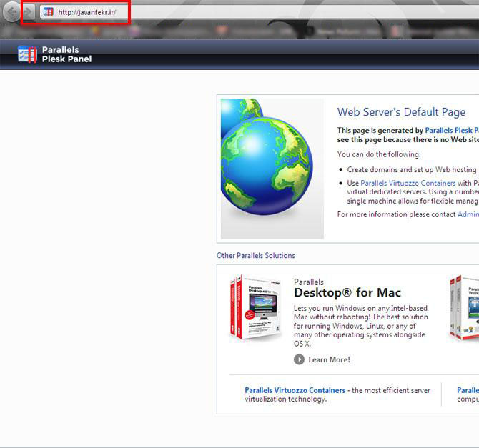
Task: Open the Parallels Plesk link in bold paragraph
Action: (x=451, y=131)
